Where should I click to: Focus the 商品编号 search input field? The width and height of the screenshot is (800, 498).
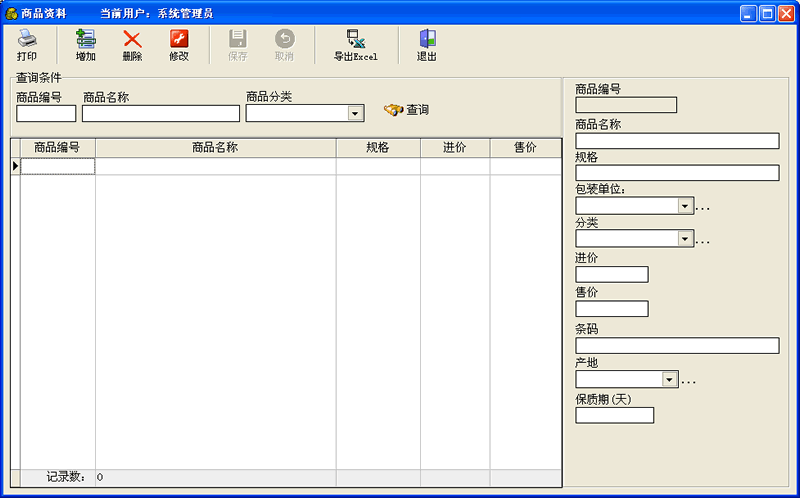pyautogui.click(x=46, y=114)
